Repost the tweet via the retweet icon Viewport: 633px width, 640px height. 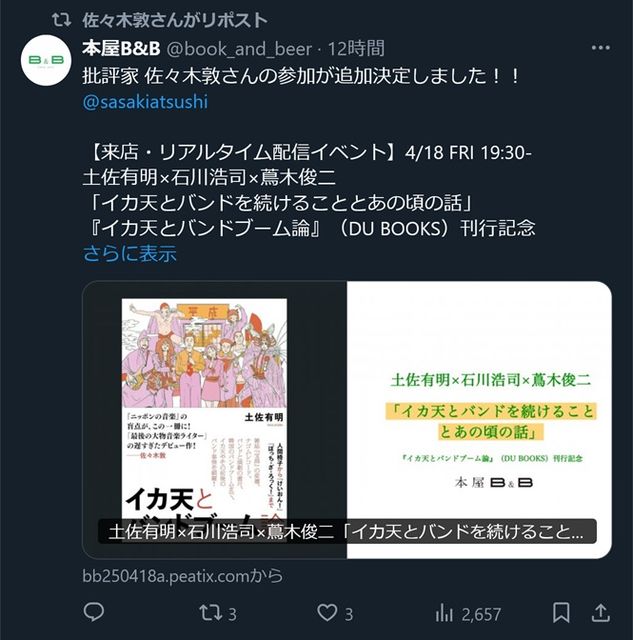pyautogui.click(x=211, y=613)
